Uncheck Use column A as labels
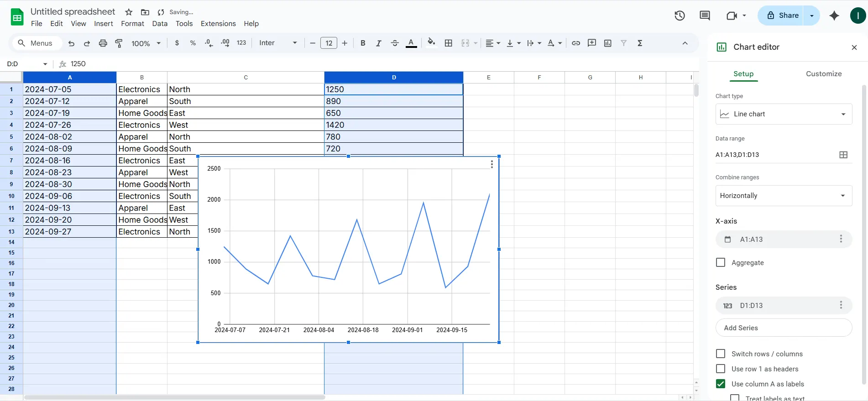 point(721,384)
